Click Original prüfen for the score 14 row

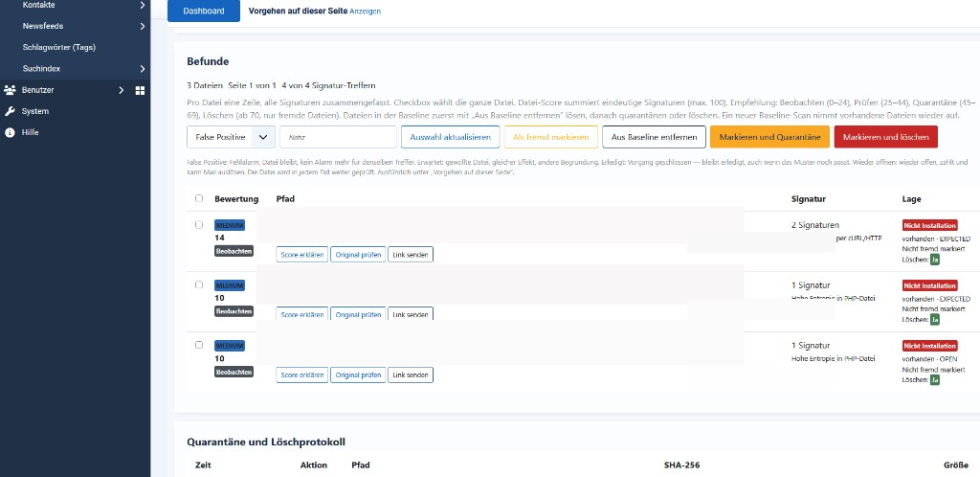point(358,255)
